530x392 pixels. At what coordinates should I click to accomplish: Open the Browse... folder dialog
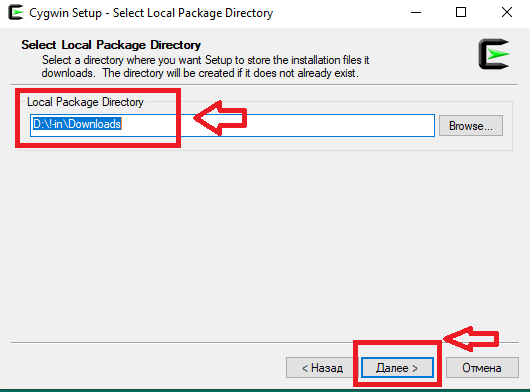point(471,126)
